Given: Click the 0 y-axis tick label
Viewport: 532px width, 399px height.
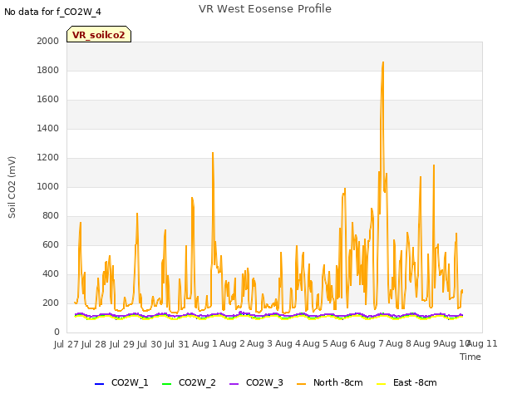Looking at the screenshot, I should [57, 332].
